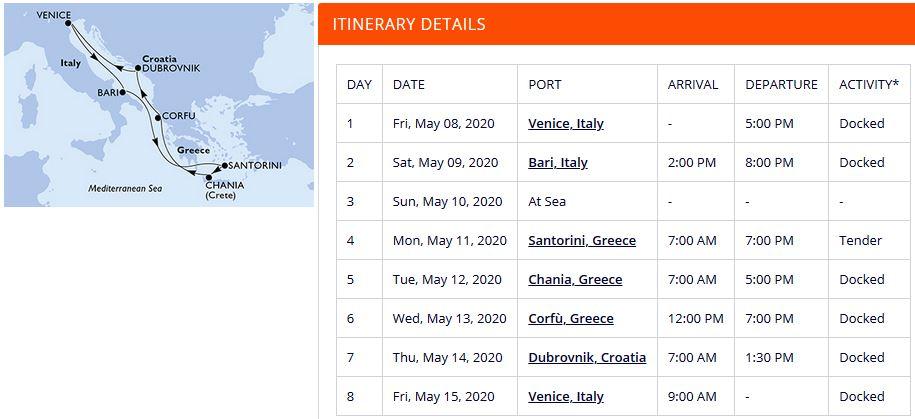Click the Corfù, Greece port link

(x=571, y=319)
